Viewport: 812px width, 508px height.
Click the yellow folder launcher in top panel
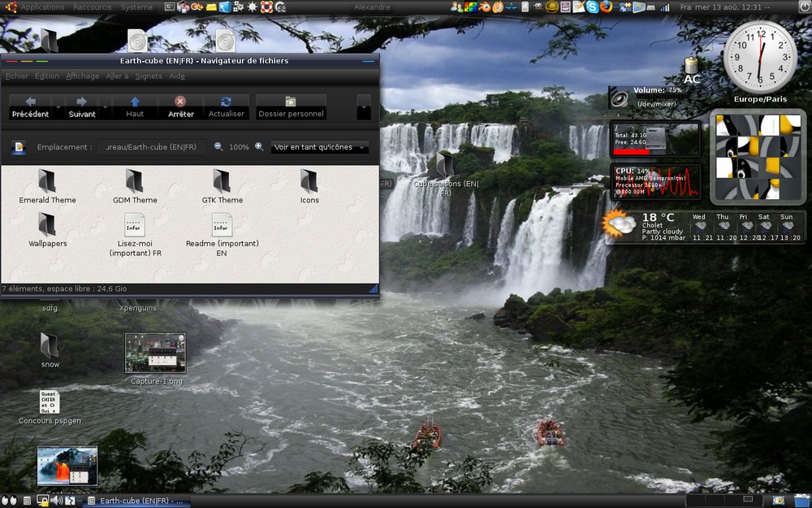coord(211,7)
